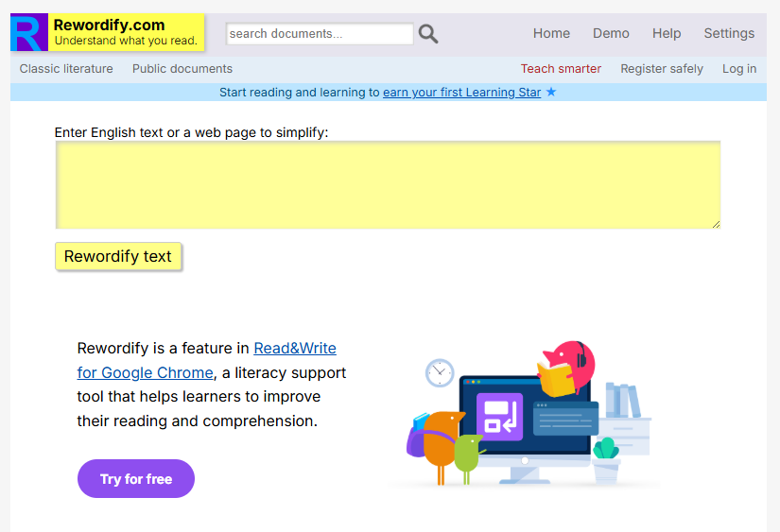780x532 pixels.
Task: Click the magnifying glass search icon
Action: pos(427,34)
